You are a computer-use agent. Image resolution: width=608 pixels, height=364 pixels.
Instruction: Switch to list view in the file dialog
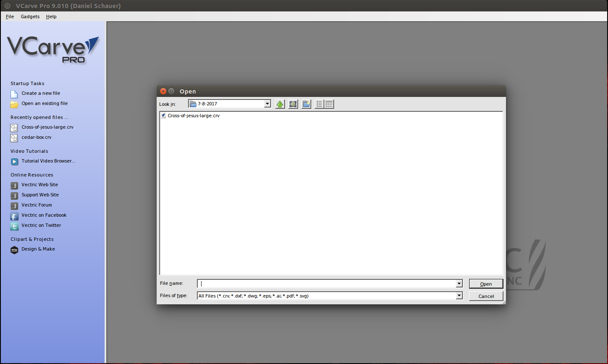click(319, 104)
